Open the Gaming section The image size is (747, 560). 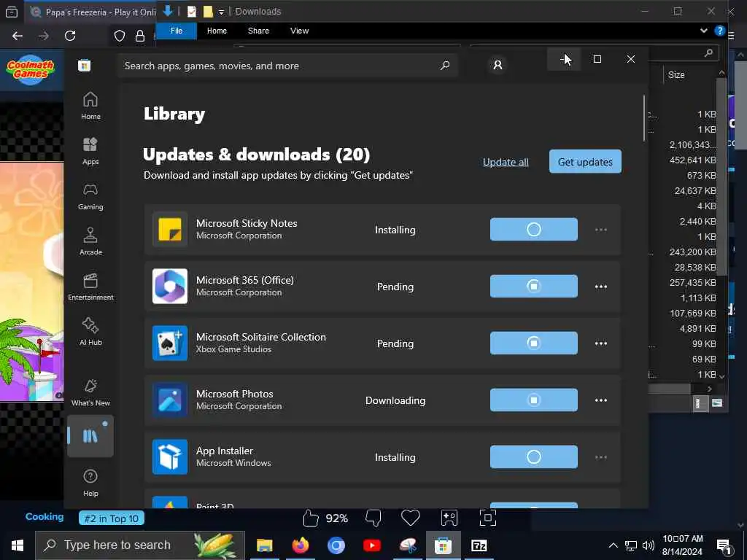[x=90, y=196]
